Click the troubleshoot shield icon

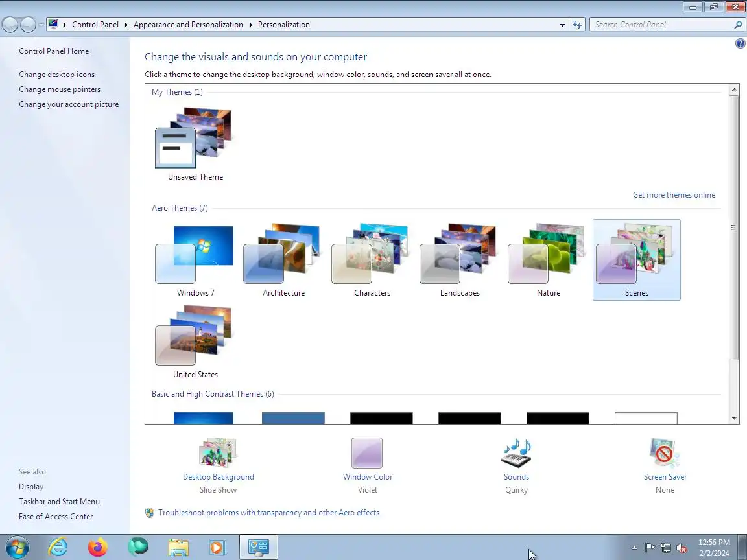(150, 513)
